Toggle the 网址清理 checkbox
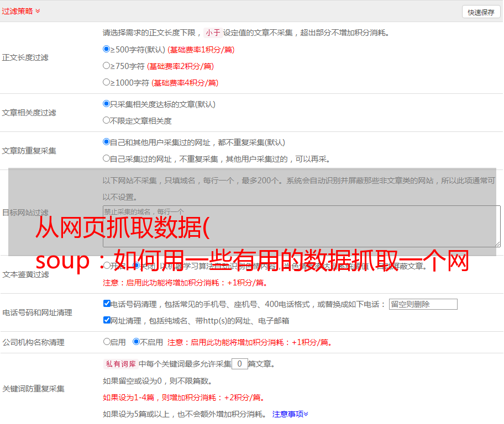This screenshot has height=424, width=504. pos(107,320)
